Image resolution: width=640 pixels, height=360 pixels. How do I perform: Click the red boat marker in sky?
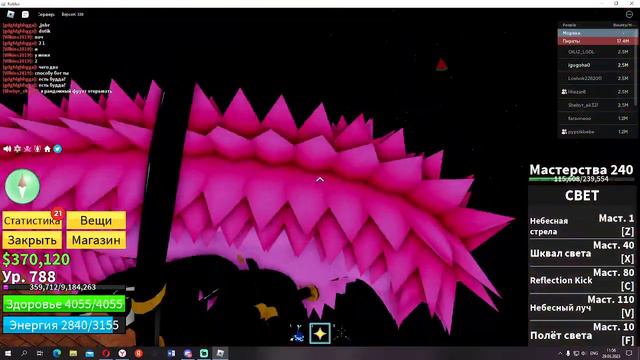[x=441, y=64]
